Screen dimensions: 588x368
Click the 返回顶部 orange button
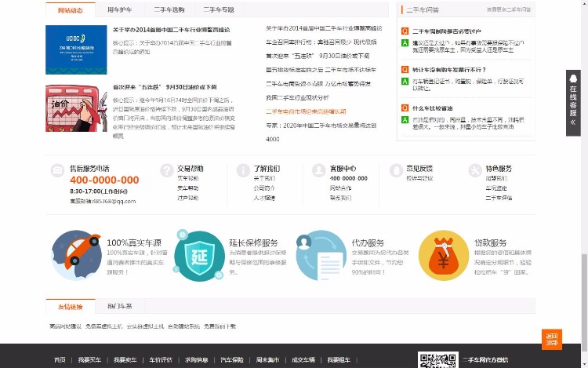pos(552,339)
